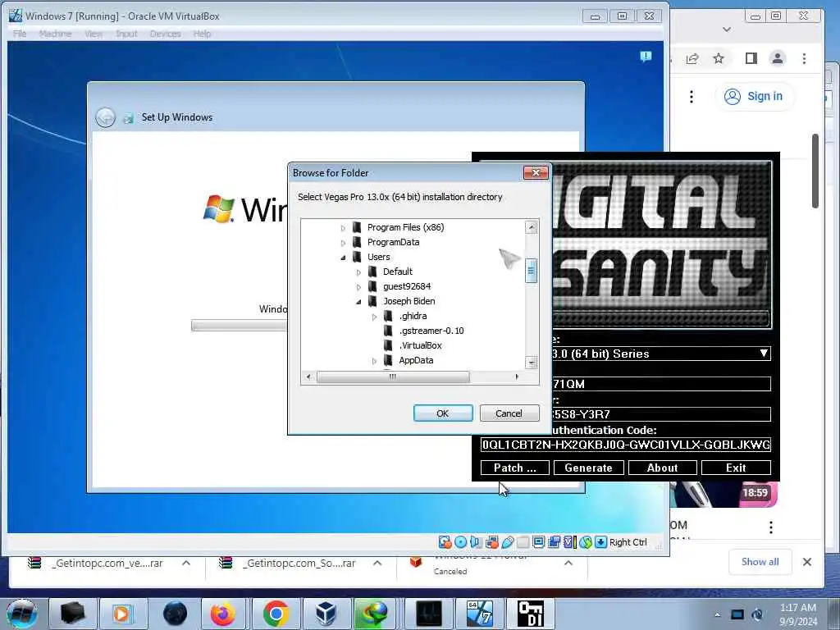Expand the guest92684 folder node
This screenshot has width=840, height=630.
(x=359, y=287)
